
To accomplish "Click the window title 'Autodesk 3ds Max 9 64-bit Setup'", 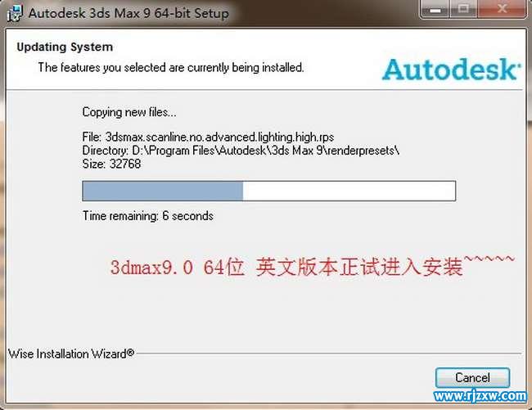I will [x=128, y=14].
